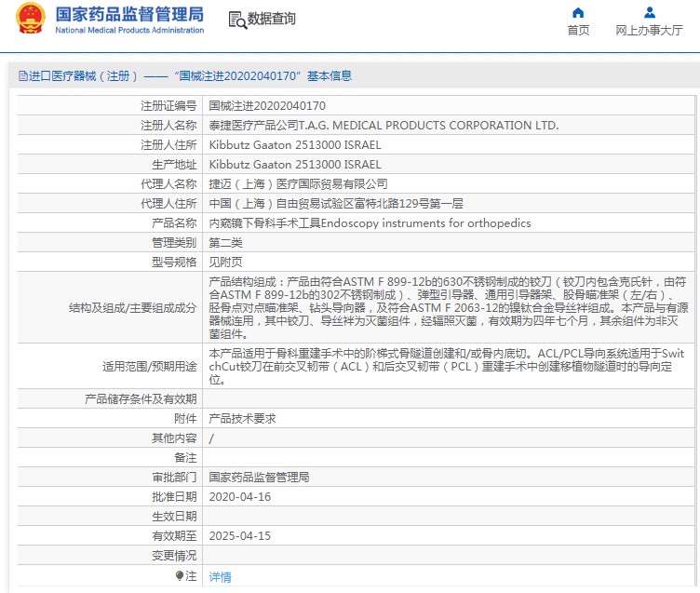Screen dimensions: 700x593
Task: Click the 生产地址 Kibbutz Gaaton address value
Action: point(295,165)
